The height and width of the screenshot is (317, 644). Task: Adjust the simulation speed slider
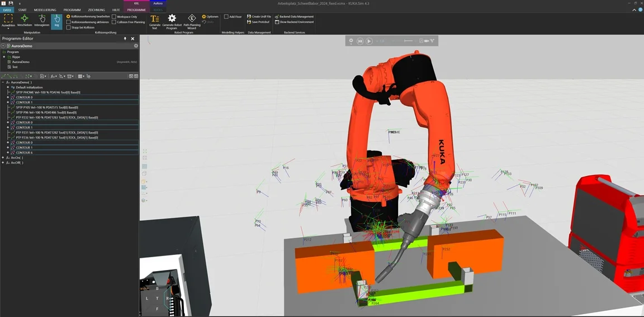408,41
